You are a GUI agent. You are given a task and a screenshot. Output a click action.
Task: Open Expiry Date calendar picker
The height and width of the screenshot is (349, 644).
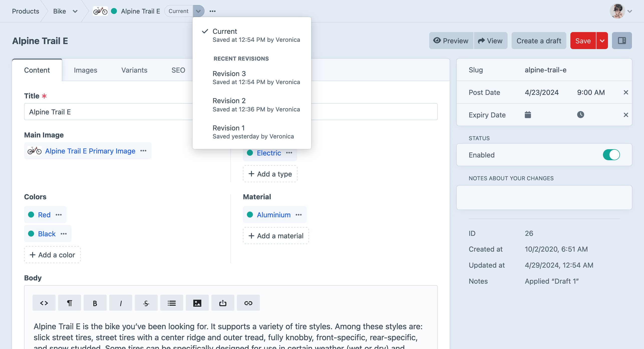click(528, 115)
